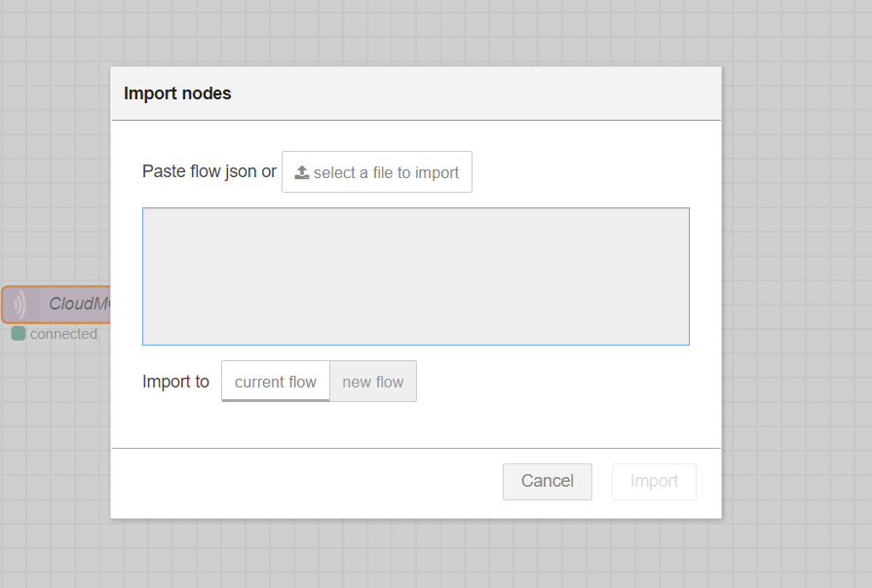Click the green connected status square
Viewport: 872px width, 588px height.
[19, 334]
